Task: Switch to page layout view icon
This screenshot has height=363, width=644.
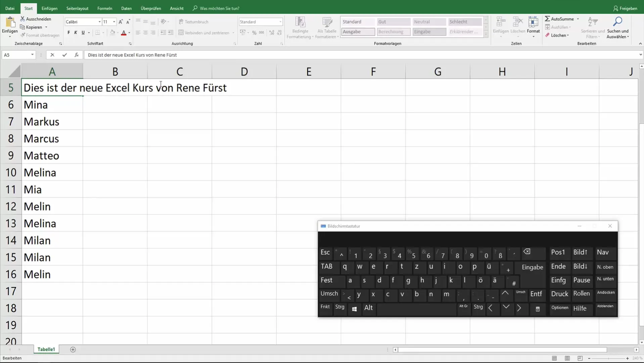Action: pyautogui.click(x=567, y=358)
